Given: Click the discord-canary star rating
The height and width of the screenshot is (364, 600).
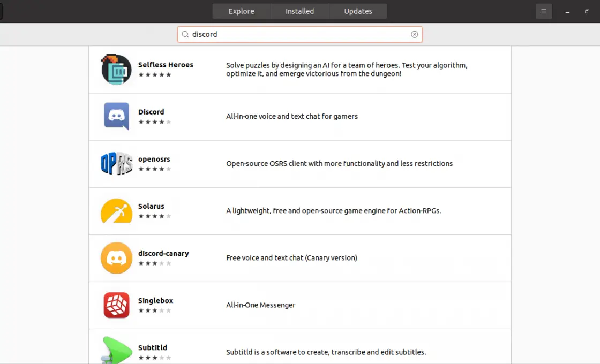Looking at the screenshot, I should point(155,263).
